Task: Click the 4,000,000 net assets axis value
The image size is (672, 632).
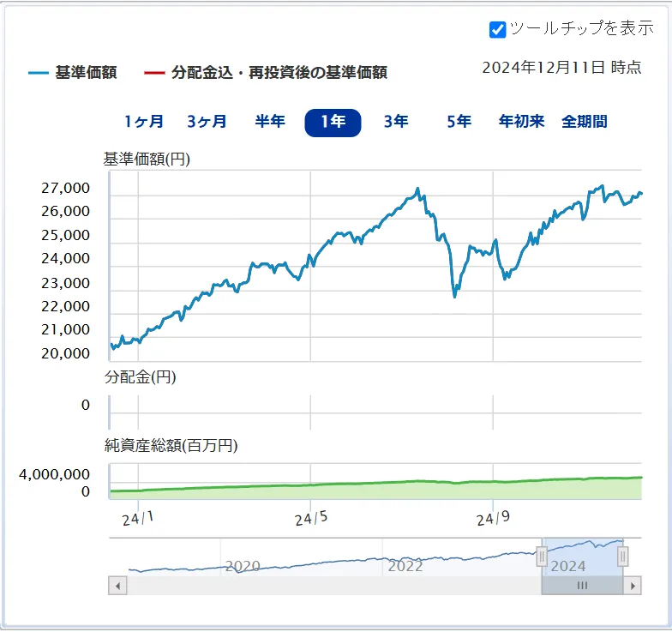Action: coord(55,474)
